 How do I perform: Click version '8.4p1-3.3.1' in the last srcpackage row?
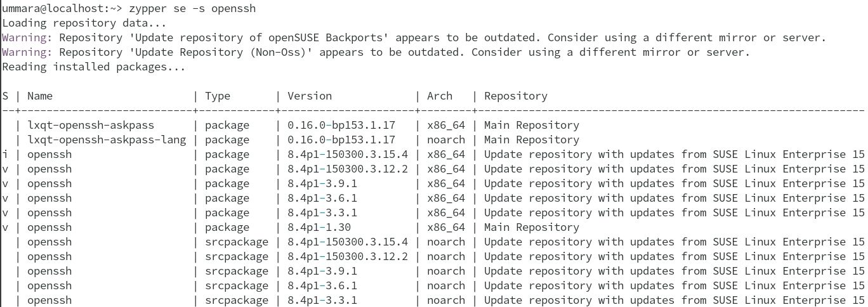(x=322, y=300)
